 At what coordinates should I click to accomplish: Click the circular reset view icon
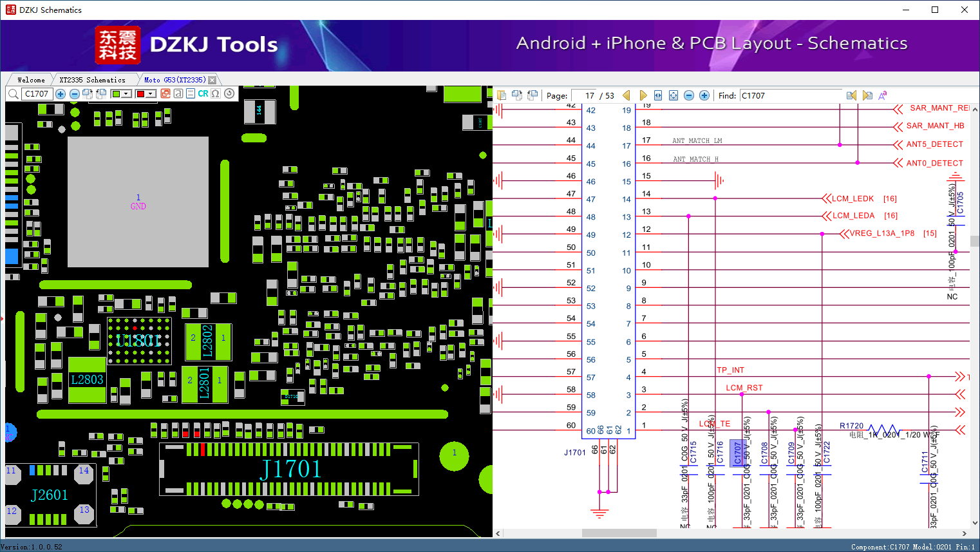[x=229, y=93]
